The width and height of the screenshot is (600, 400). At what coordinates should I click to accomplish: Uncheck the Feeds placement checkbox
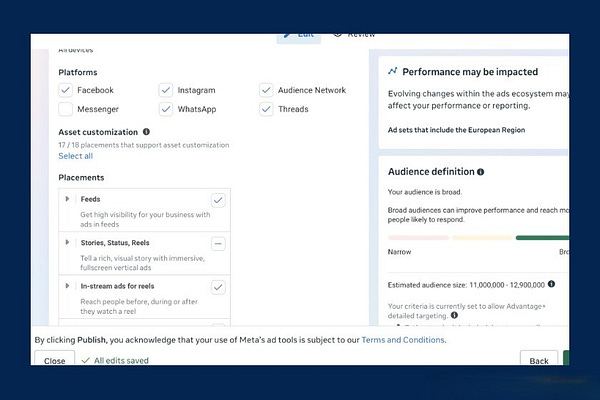[x=218, y=200]
